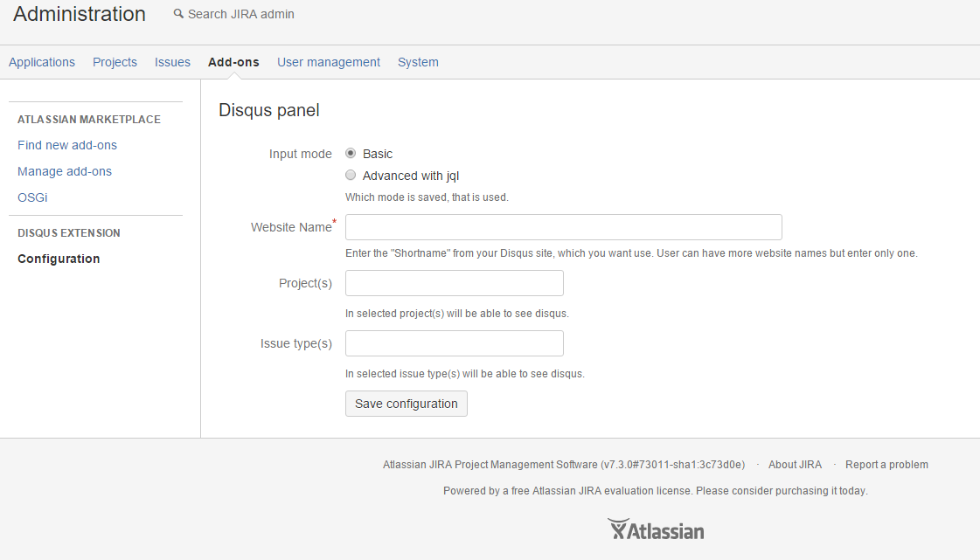Viewport: 980px width, 560px height.
Task: Select Configuration in Disqus Extension sidebar
Action: (x=59, y=259)
